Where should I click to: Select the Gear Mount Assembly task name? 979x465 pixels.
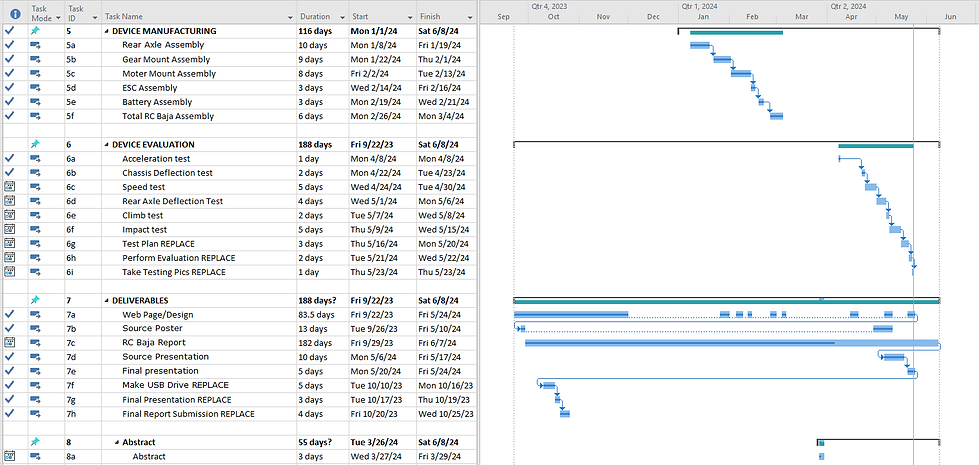(166, 59)
